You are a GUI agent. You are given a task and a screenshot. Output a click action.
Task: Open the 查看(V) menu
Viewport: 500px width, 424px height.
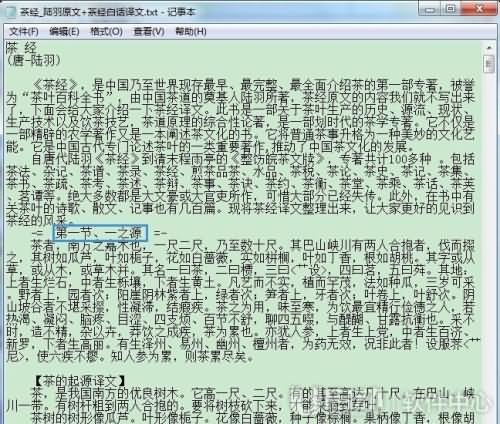[x=149, y=32]
